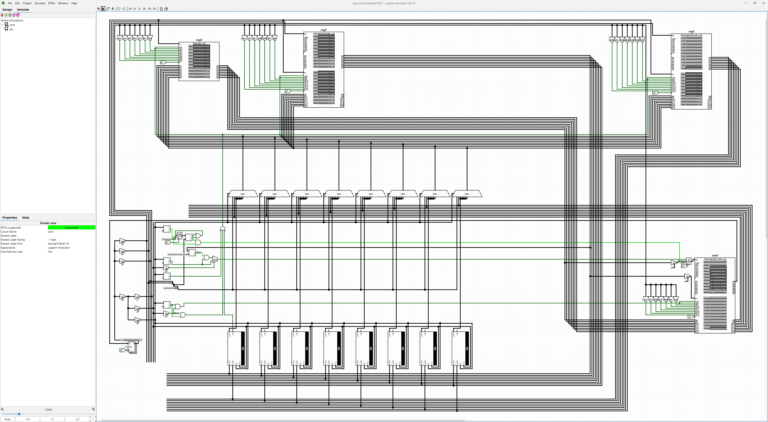Click the zoom out magnifier icon
The width and height of the screenshot is (768, 422).
tap(2, 409)
